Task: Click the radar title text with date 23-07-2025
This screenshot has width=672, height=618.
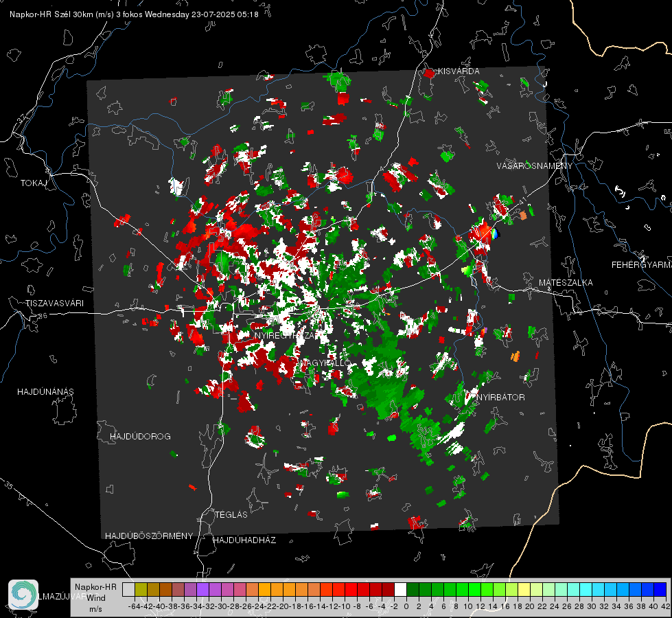Action: click(134, 14)
